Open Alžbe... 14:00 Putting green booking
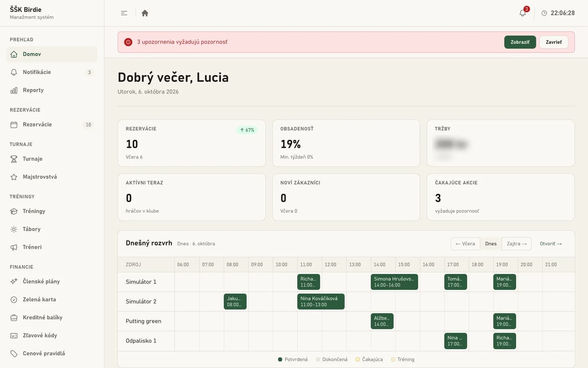Viewport: 588px width, 368px height. (382, 321)
